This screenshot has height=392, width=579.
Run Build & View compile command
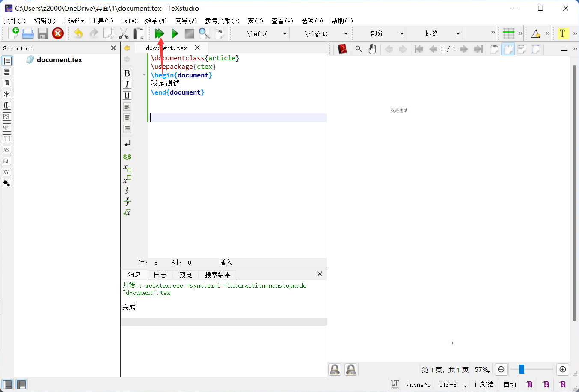(159, 33)
